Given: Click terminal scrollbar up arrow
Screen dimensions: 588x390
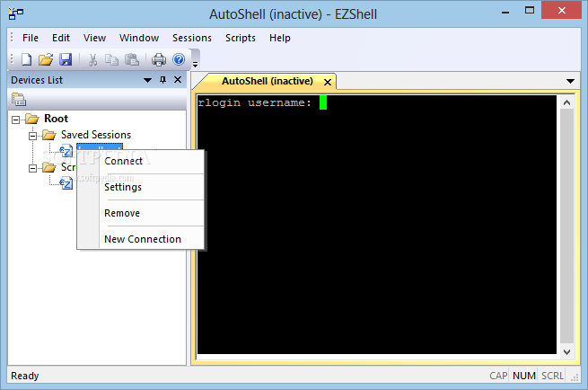Looking at the screenshot, I should [566, 102].
